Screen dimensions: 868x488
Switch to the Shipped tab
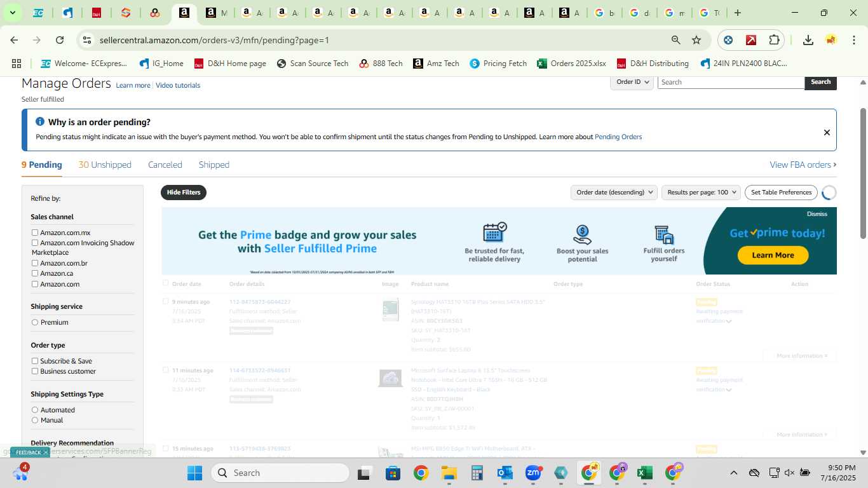coord(214,165)
